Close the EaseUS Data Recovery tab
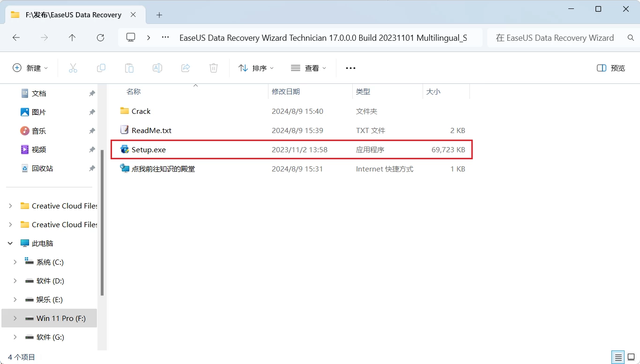 click(134, 15)
